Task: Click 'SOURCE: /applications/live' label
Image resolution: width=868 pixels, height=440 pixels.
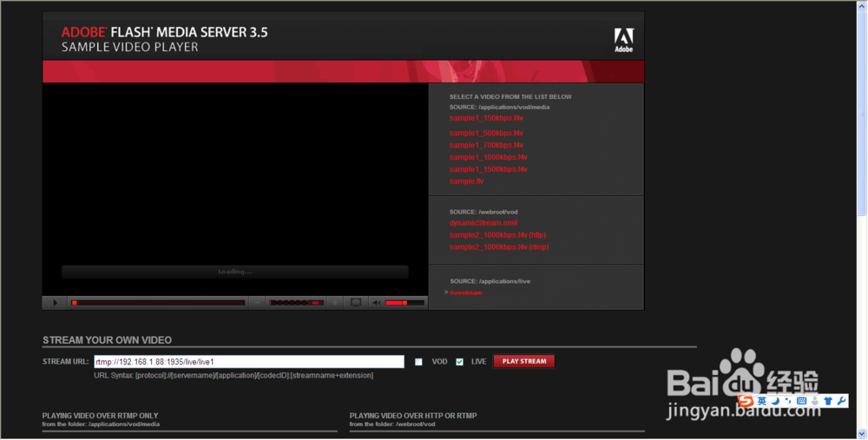Action: pyautogui.click(x=490, y=281)
